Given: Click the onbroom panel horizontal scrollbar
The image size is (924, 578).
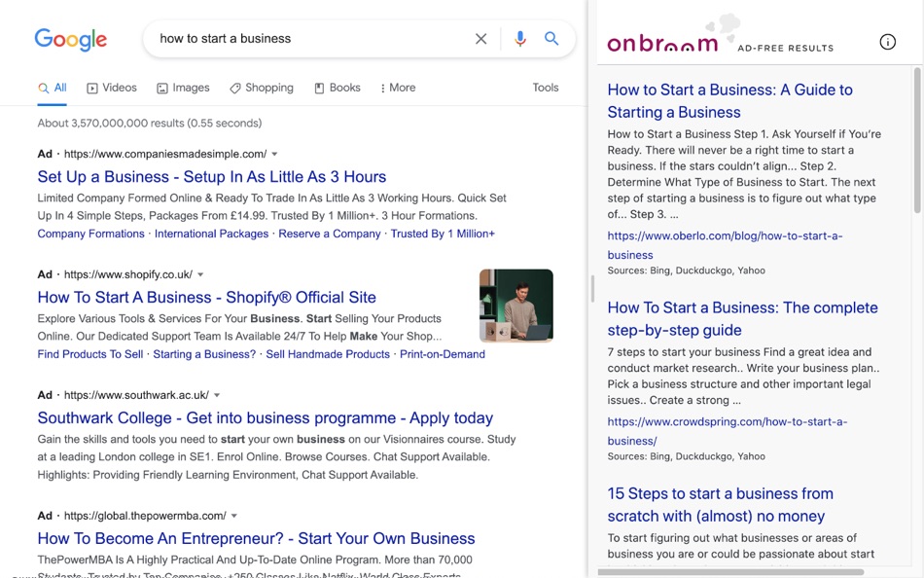Looking at the screenshot, I should (730, 572).
